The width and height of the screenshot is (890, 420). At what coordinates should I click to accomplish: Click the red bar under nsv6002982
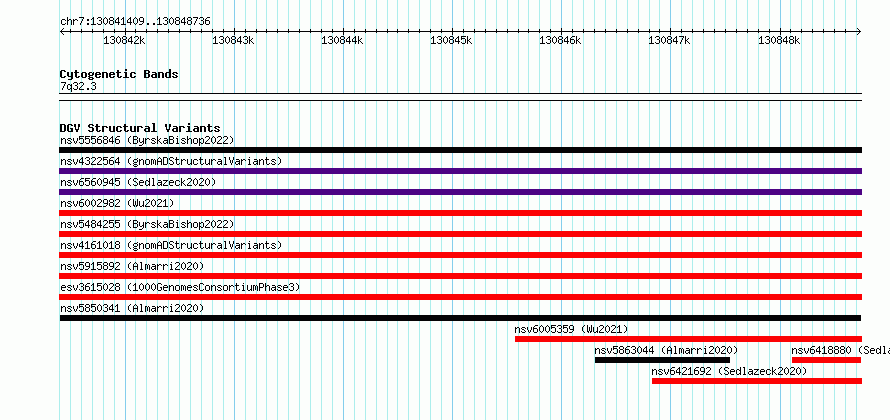(x=460, y=213)
